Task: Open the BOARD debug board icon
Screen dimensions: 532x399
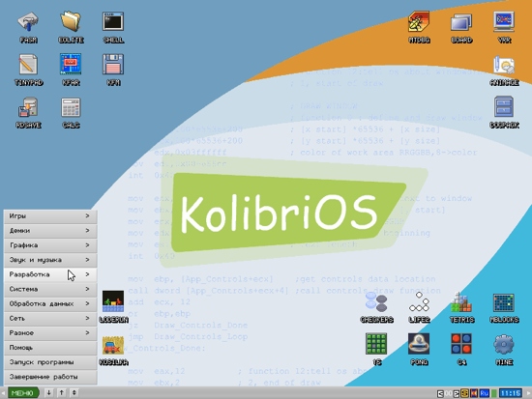Action: point(461,27)
